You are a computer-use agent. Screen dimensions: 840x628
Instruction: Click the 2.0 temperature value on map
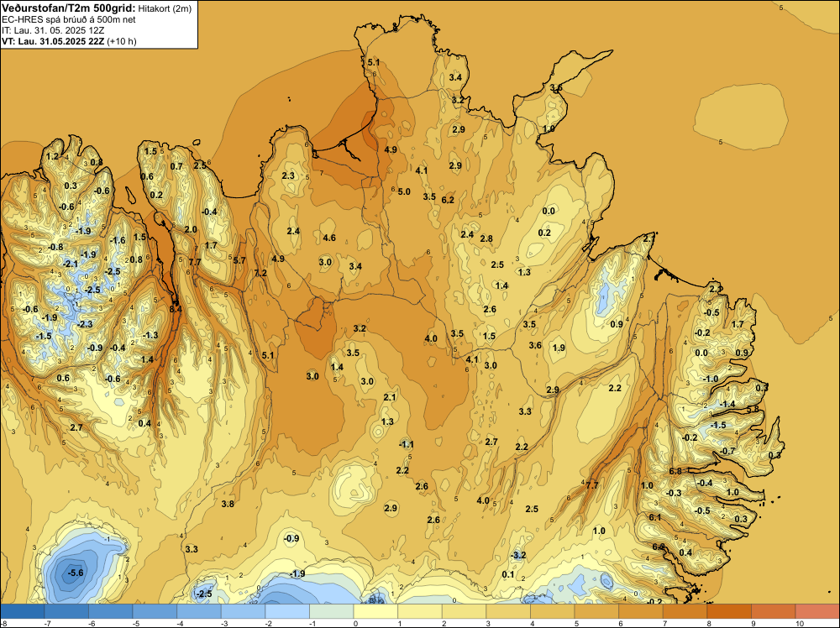191,229
